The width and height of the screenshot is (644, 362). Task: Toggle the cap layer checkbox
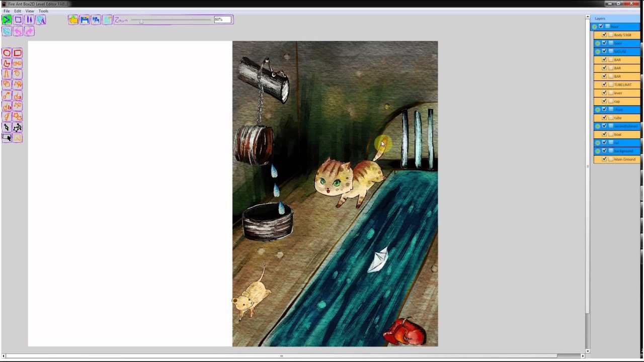click(x=604, y=101)
